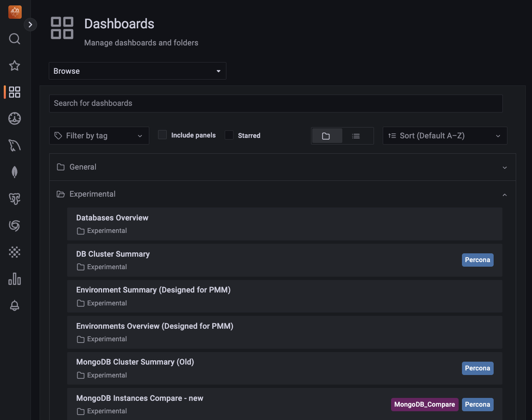Switch to folder view layout
Viewport: 532px width, 420px height.
(x=326, y=136)
